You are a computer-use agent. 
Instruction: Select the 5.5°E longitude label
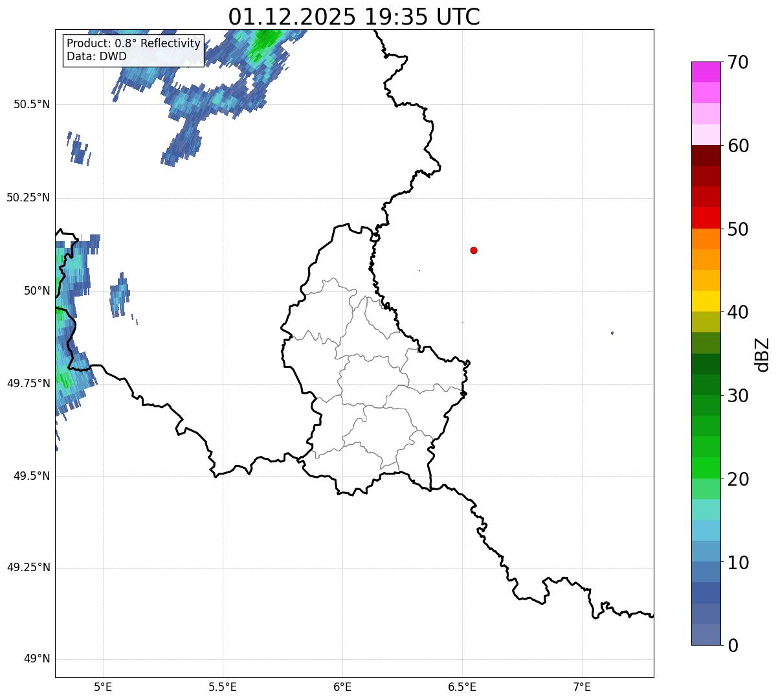tap(223, 686)
